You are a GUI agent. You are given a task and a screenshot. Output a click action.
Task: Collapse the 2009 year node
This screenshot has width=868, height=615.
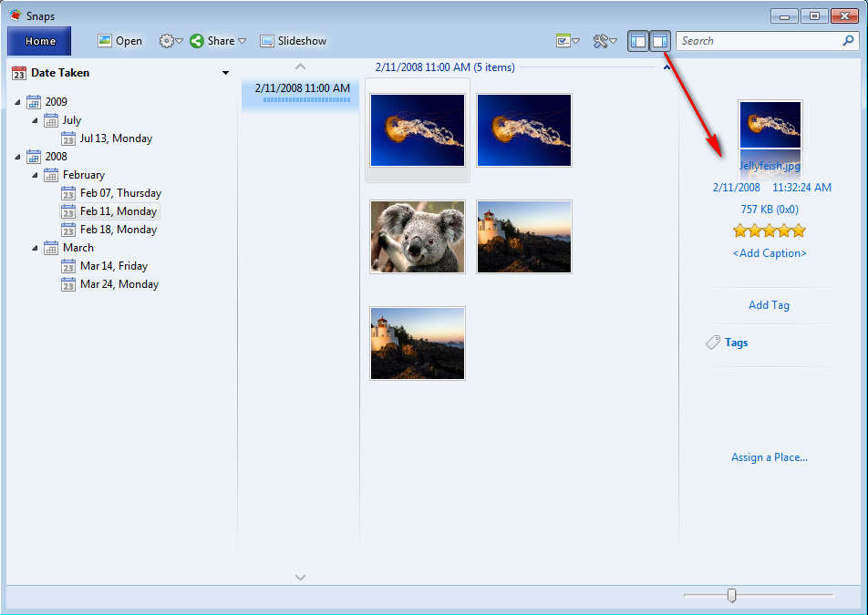tap(17, 102)
